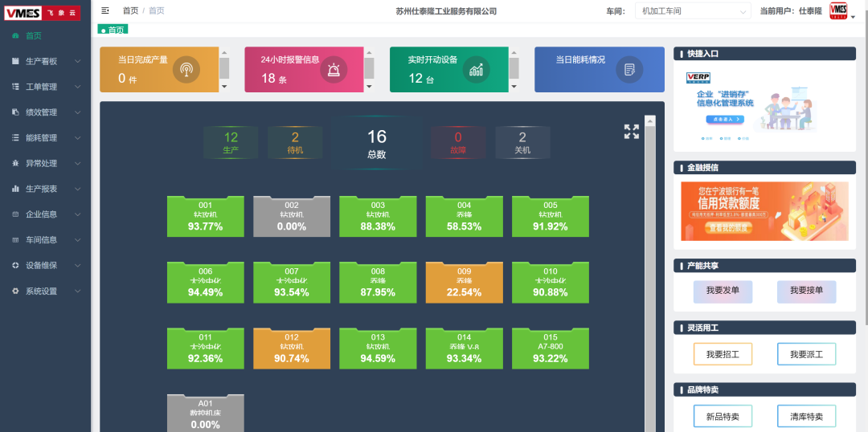Click the VMES user avatar icon
The height and width of the screenshot is (432, 868).
click(x=838, y=11)
